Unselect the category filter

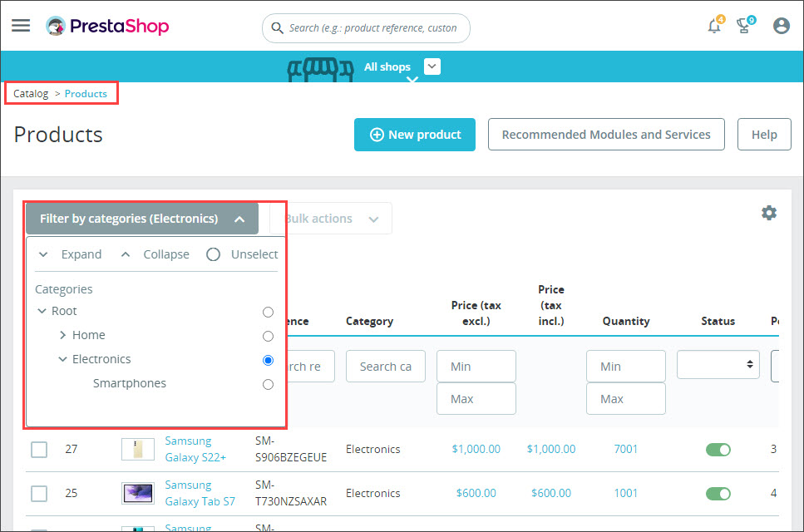click(x=242, y=254)
